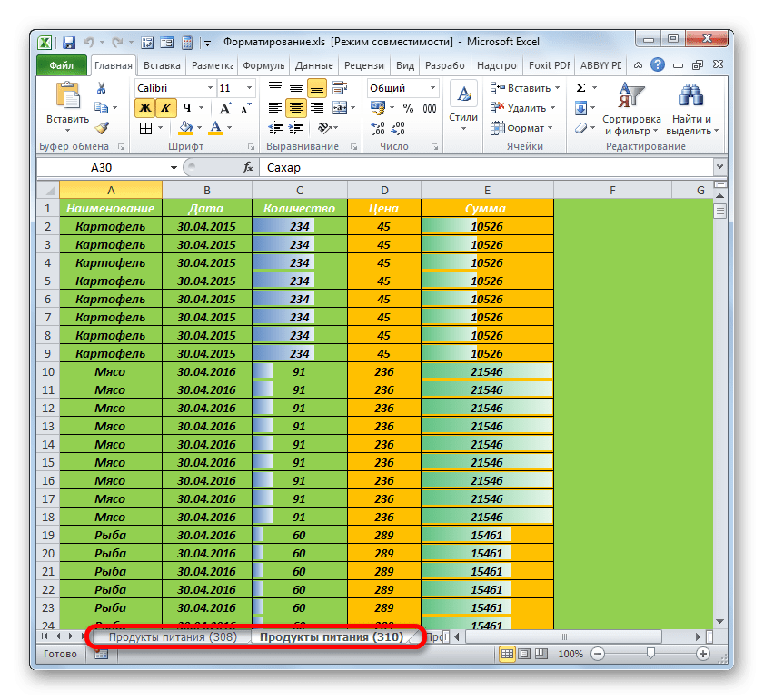Click the select all corner button
This screenshot has height=700, width=764.
(48, 190)
